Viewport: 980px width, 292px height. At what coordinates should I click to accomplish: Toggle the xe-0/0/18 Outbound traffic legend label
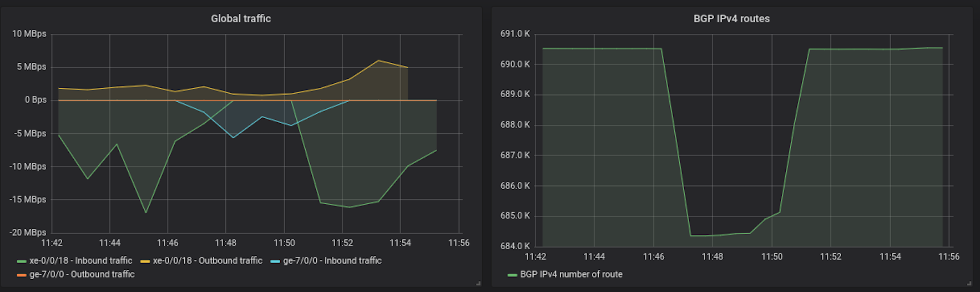click(x=208, y=260)
